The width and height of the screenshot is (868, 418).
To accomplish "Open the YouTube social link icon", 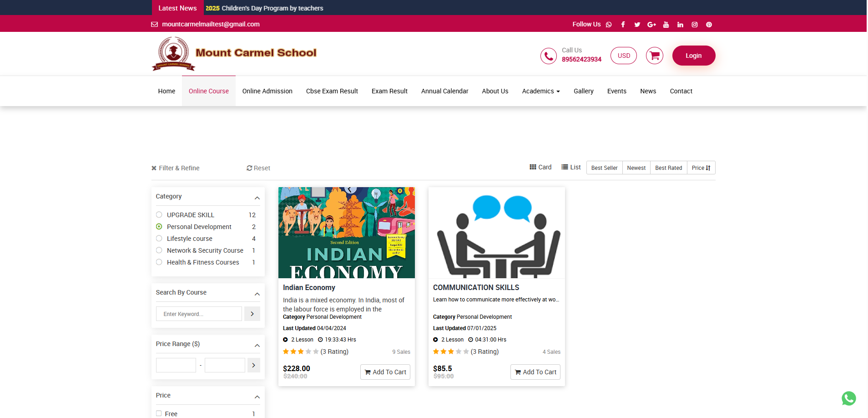I will 666,25.
